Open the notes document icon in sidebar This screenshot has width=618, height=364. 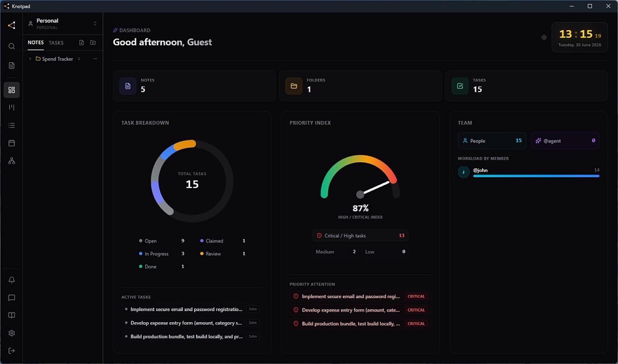(x=12, y=66)
